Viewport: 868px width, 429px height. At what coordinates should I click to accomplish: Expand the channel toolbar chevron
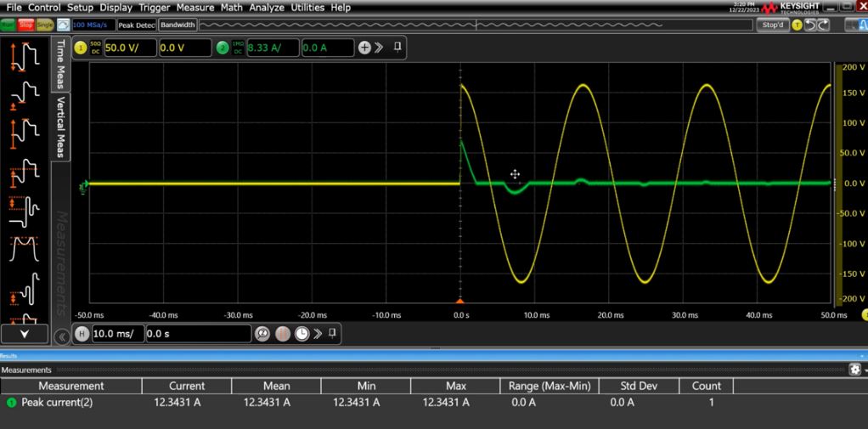[380, 48]
